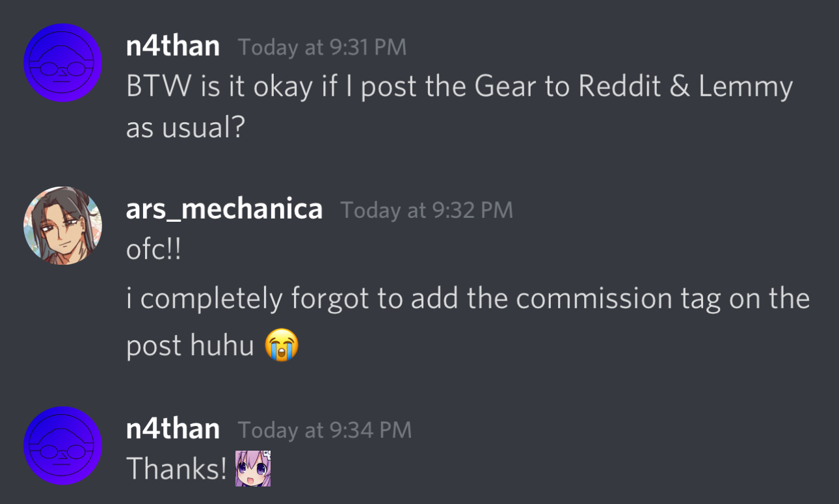The image size is (839, 504).
Task: Open n4than's avatar on the 9:31 PM message
Action: click(x=62, y=62)
